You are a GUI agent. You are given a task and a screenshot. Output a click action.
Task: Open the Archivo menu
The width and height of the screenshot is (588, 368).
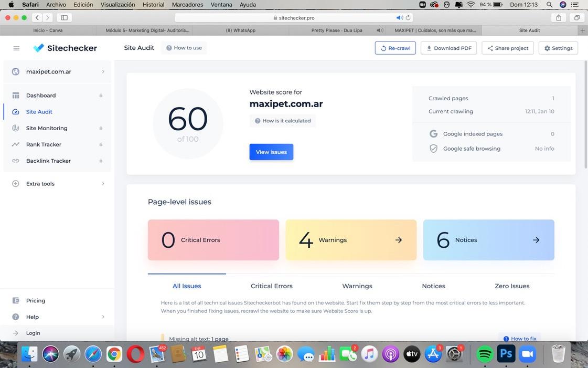pyautogui.click(x=56, y=5)
